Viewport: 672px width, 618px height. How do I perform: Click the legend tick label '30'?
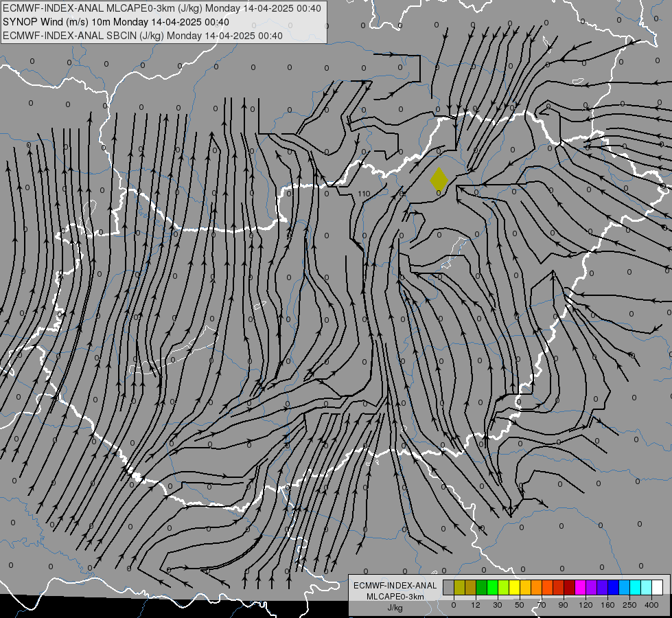pyautogui.click(x=498, y=605)
